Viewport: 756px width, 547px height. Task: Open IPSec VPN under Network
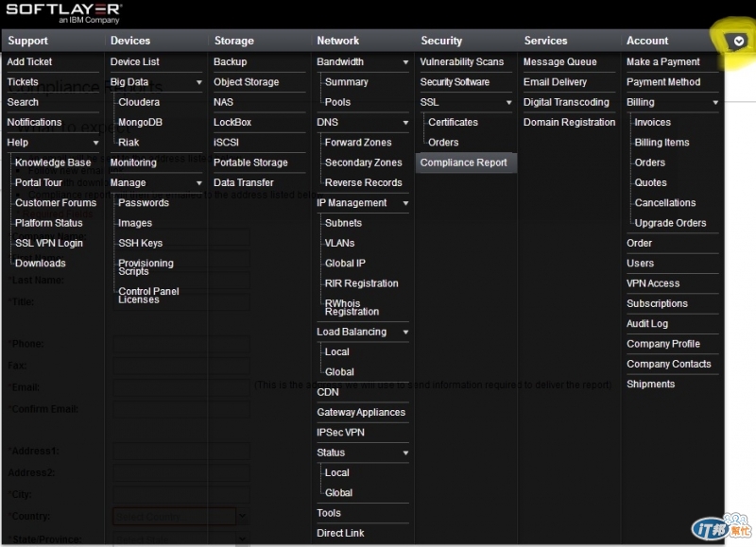(340, 433)
